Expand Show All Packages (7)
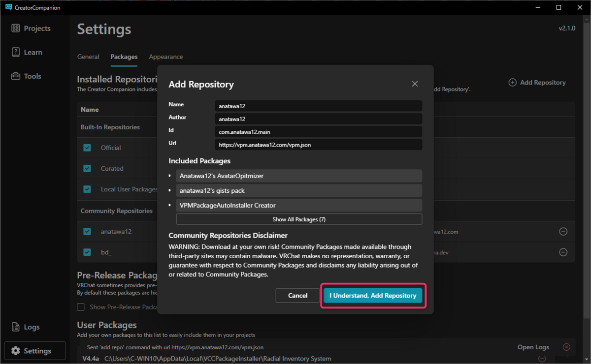The image size is (591, 364). (x=299, y=219)
